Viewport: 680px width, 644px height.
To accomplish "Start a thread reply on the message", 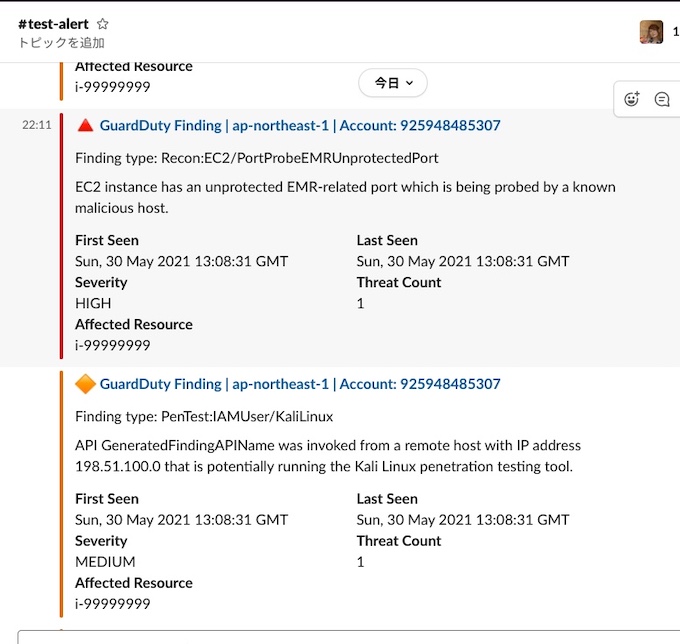I will pos(662,99).
